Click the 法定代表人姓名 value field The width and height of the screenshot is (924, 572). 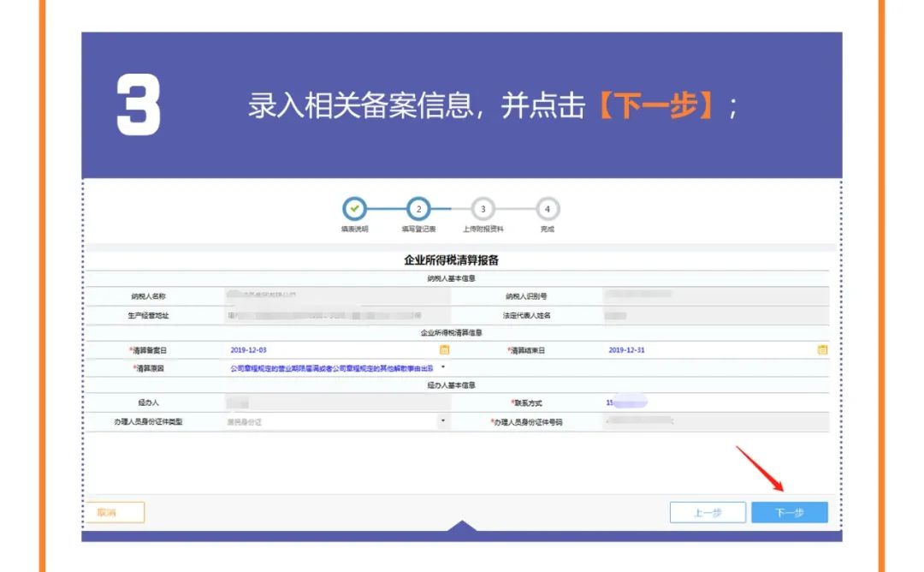coord(702,315)
